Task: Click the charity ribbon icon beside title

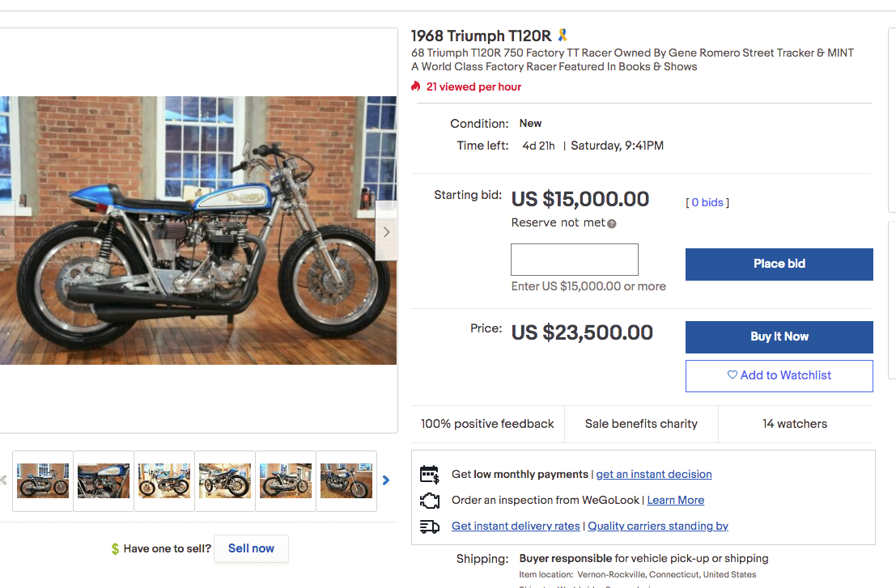Action: (563, 36)
